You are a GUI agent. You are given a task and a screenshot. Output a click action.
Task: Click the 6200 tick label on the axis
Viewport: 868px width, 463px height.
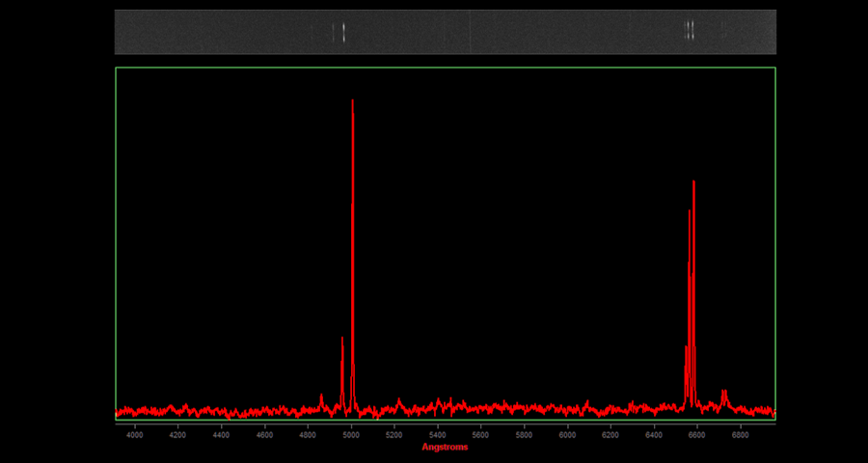(x=610, y=435)
